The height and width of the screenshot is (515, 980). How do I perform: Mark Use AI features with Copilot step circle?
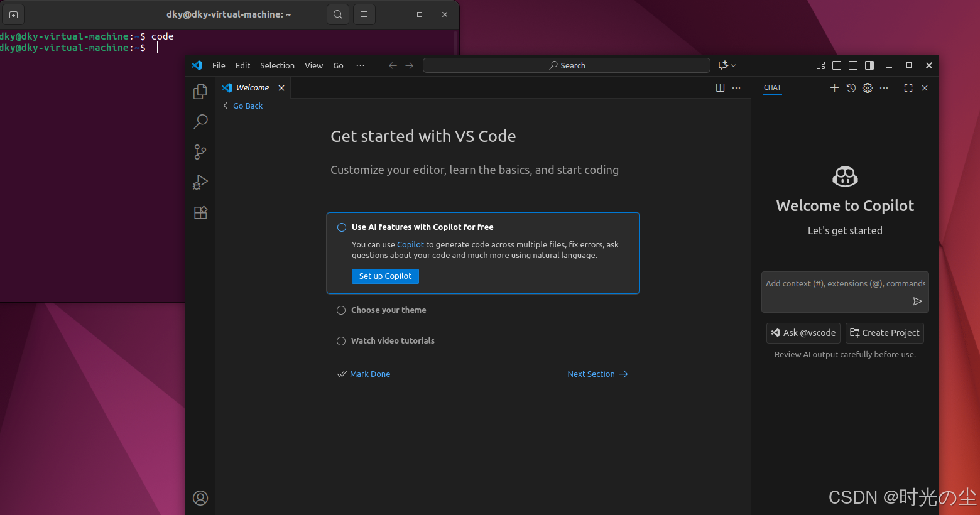click(x=342, y=227)
